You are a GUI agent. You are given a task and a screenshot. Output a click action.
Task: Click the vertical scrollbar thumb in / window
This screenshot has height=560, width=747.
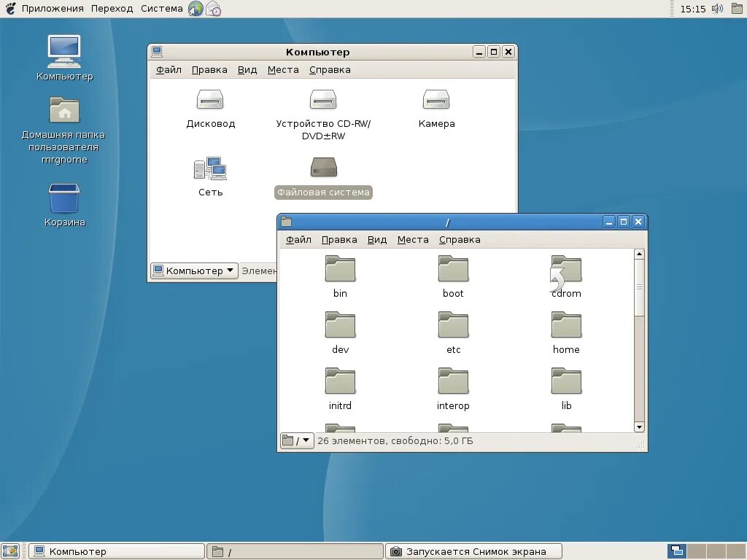coord(639,287)
